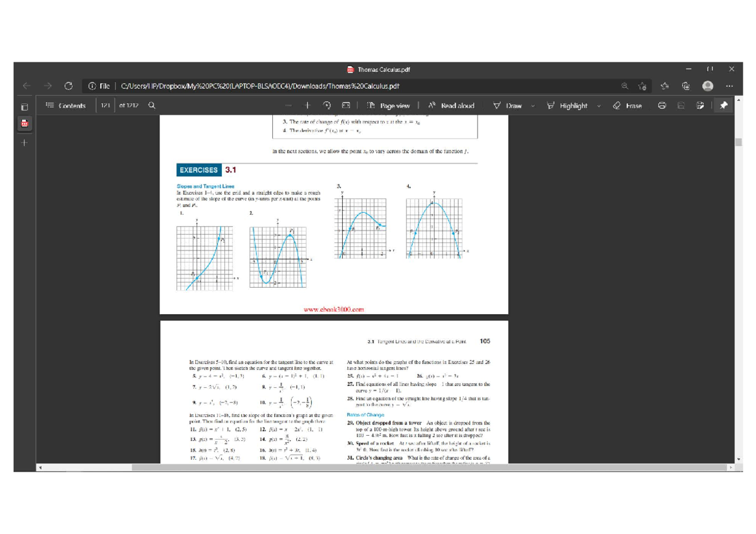Click the Save as icon
This screenshot has width=756, height=534.
point(701,106)
